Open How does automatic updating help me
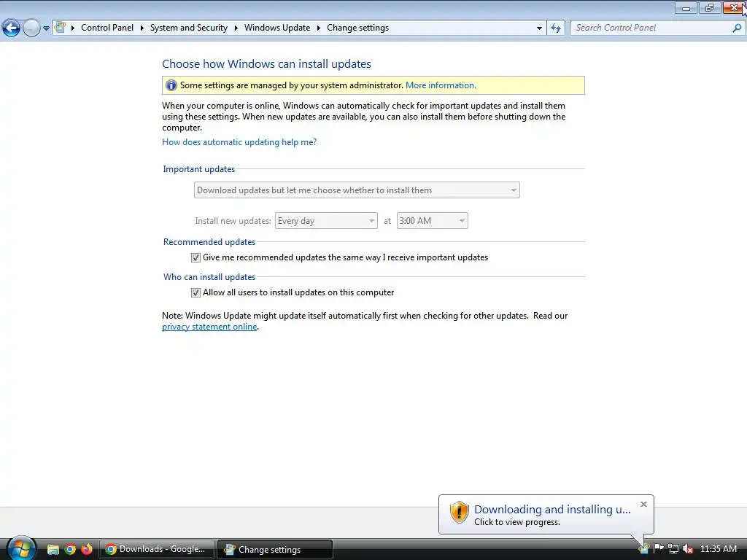 click(x=239, y=142)
